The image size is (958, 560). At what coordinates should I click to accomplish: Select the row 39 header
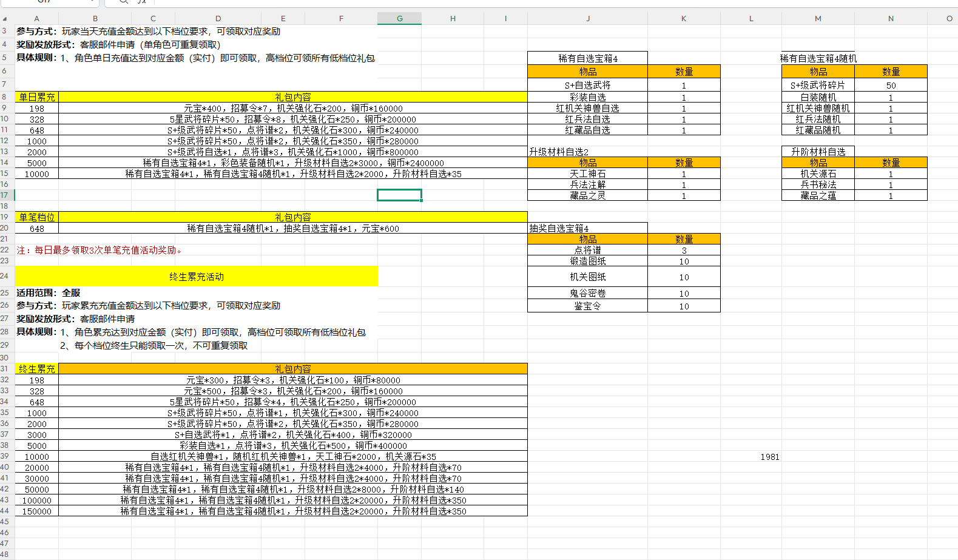(x=5, y=456)
